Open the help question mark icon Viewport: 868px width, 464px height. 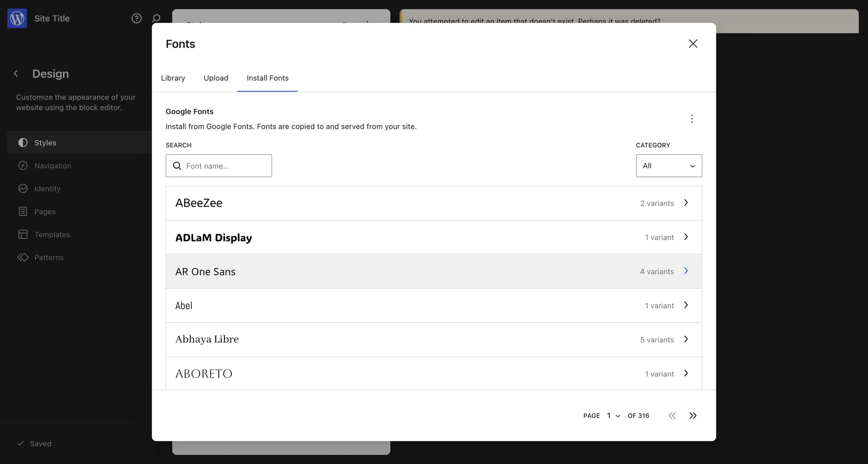(136, 18)
